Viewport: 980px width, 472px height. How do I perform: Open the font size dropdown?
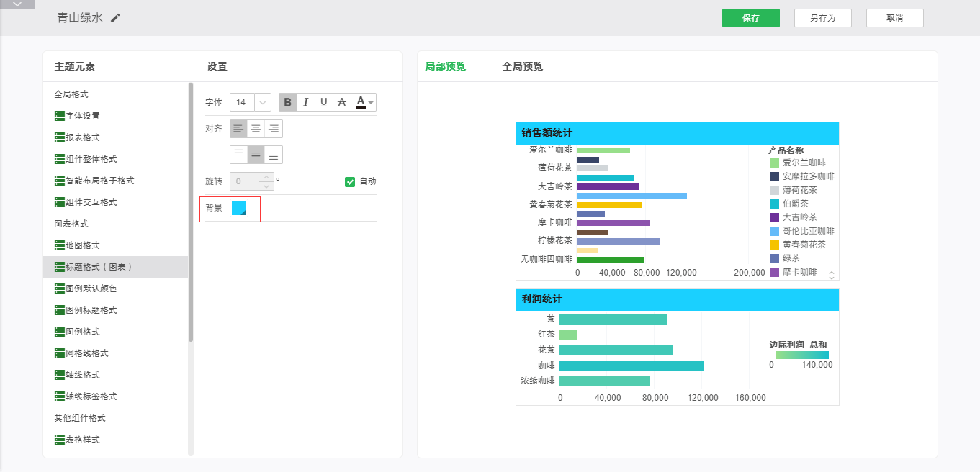coord(262,102)
